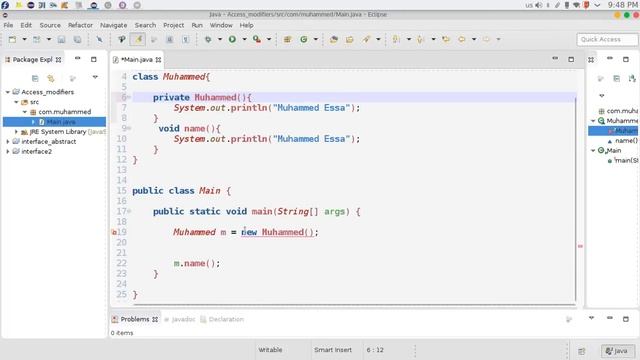640x360 pixels.
Task: Fold the name() method at line 9
Action: click(x=129, y=128)
